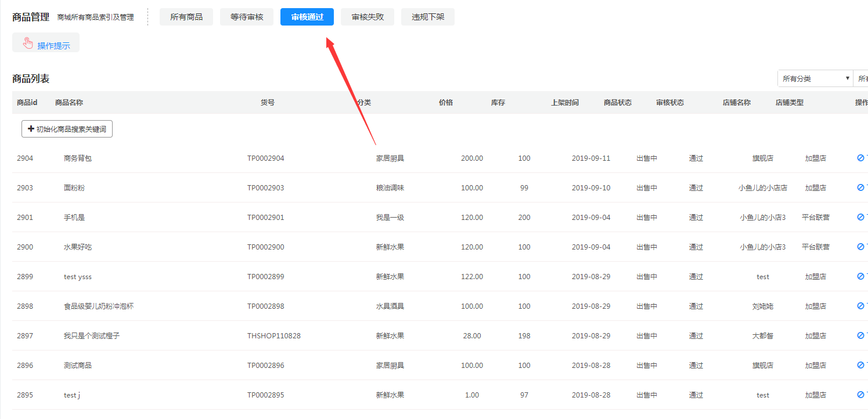Click the hand pointer icon beside 操作提示
868x419 pixels.
(28, 43)
